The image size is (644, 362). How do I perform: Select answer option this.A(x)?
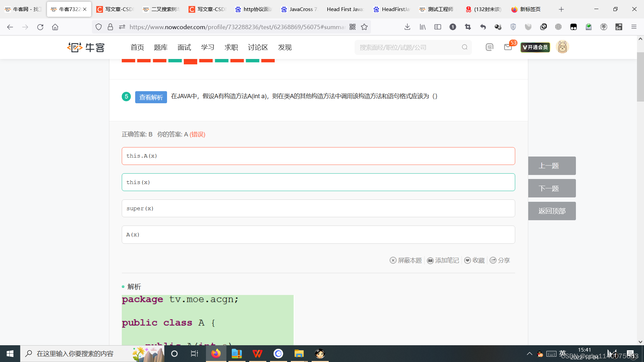coord(318,156)
